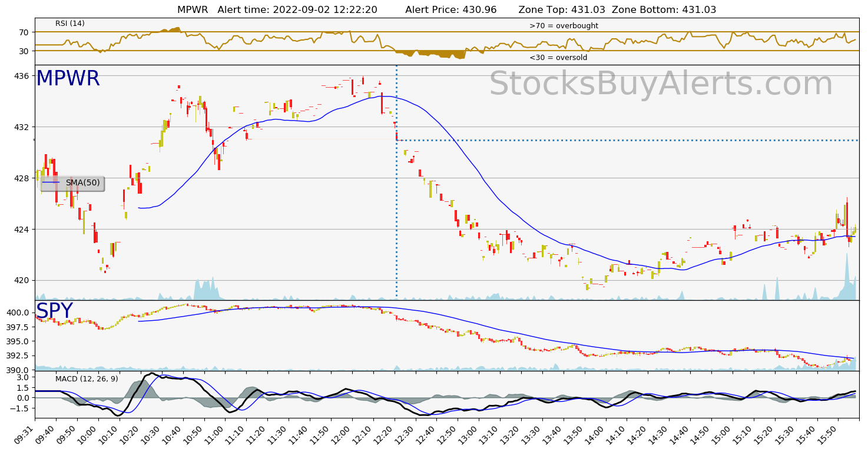
Task: Click the large MPWR label in the price panel
Action: (68, 79)
